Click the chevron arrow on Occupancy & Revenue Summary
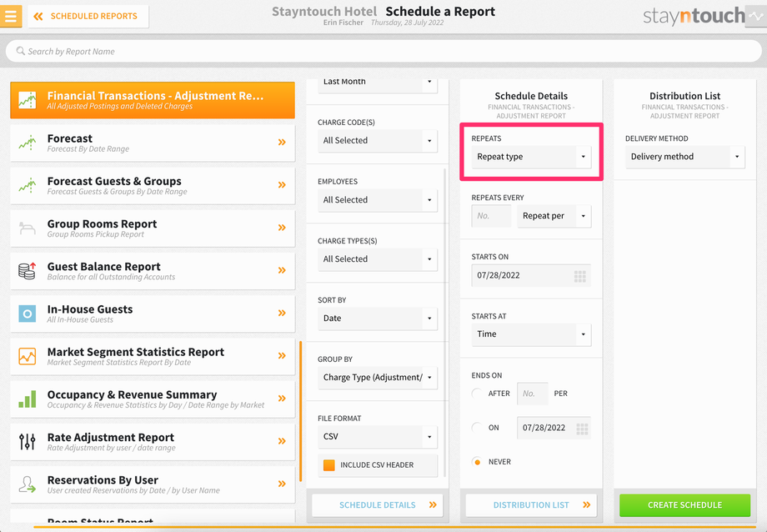The image size is (767, 532). click(x=282, y=399)
